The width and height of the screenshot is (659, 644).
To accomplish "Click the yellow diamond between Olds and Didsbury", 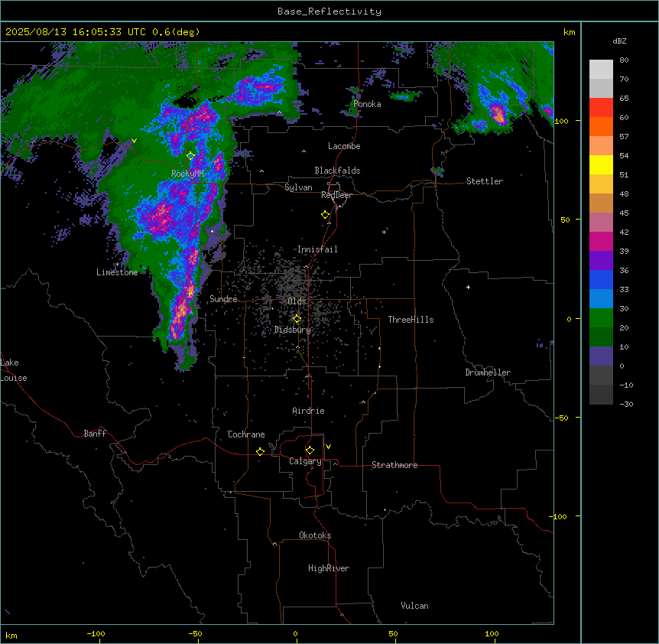I will [297, 319].
